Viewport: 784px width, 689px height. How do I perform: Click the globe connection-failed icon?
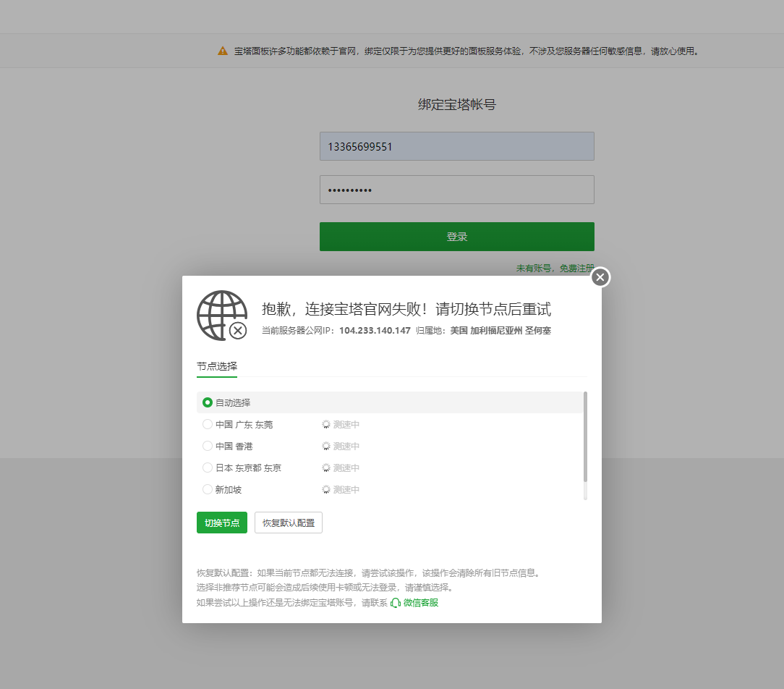pyautogui.click(x=222, y=316)
